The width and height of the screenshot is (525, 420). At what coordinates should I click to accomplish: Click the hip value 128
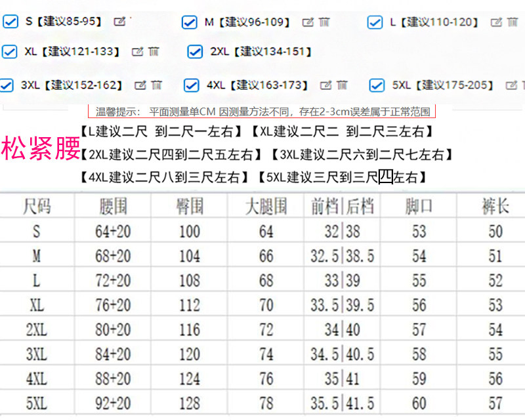190,404
